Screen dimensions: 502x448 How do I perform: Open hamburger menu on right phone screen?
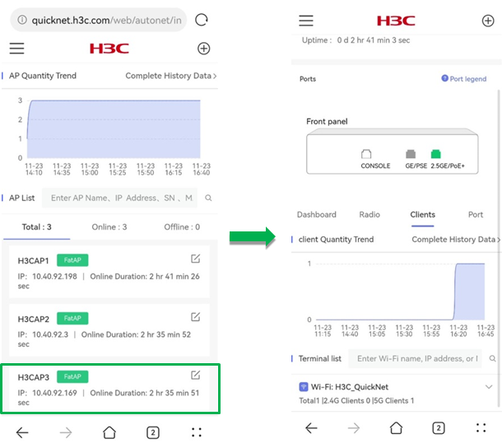pyautogui.click(x=306, y=21)
